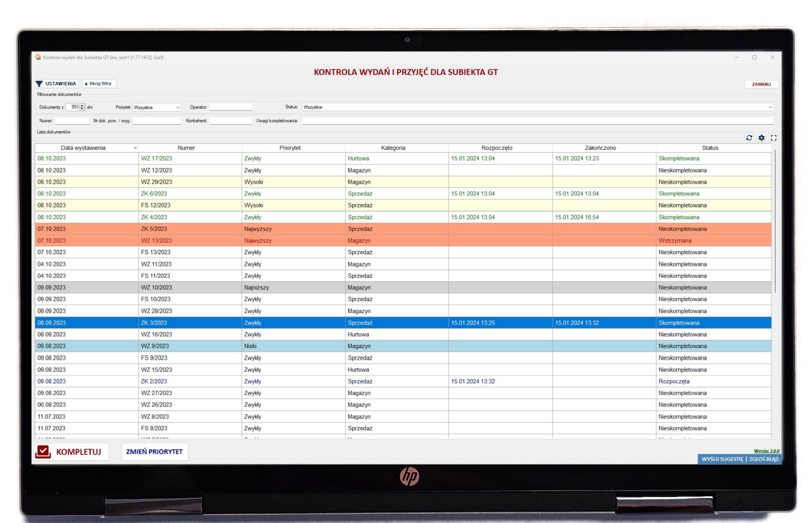Image resolution: width=812 pixels, height=523 pixels.
Task: Click the KOMPLETUJ checkmark icon
Action: pos(43,452)
